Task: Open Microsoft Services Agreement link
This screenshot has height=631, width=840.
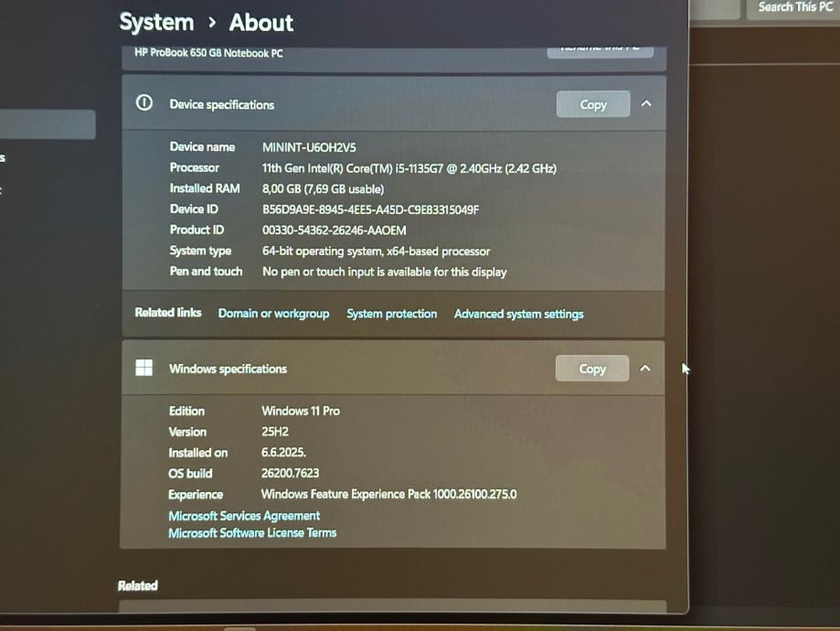Action: (244, 516)
